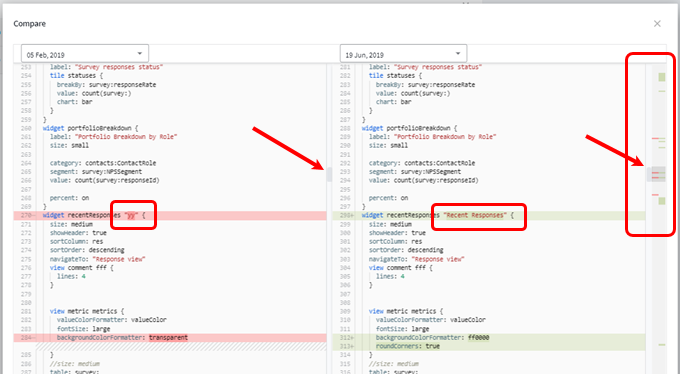Image resolution: width=680 pixels, height=374 pixels.
Task: Click "view metric metrics {" in left pane
Action: (x=87, y=311)
